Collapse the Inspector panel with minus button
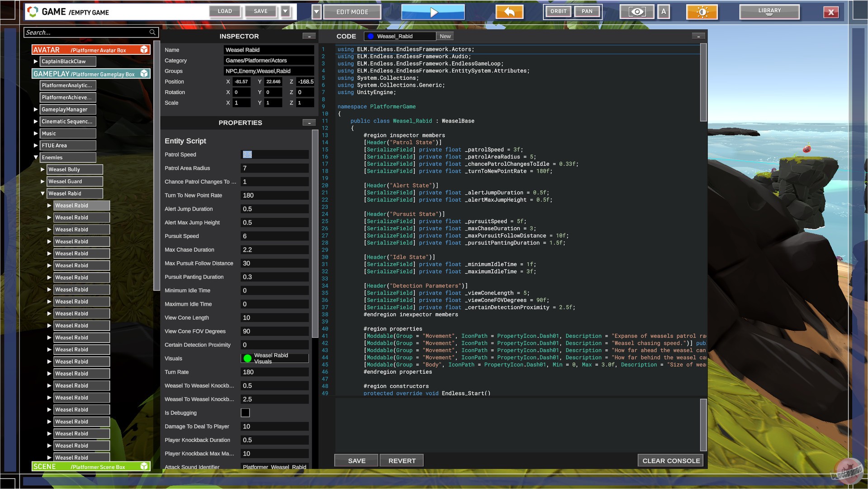This screenshot has height=489, width=868. [x=309, y=36]
